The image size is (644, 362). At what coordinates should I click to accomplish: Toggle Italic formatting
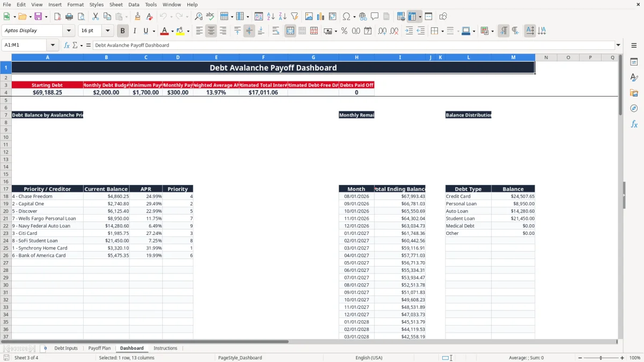point(134,31)
